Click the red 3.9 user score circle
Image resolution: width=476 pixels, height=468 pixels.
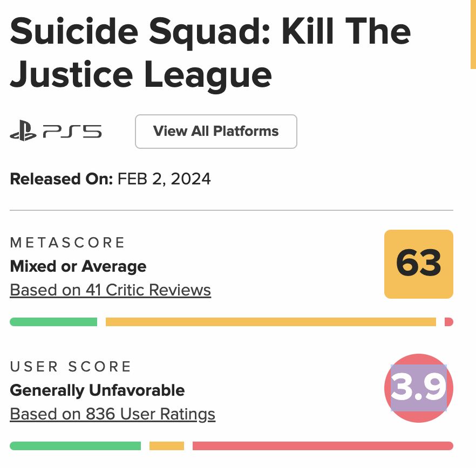pos(419,388)
